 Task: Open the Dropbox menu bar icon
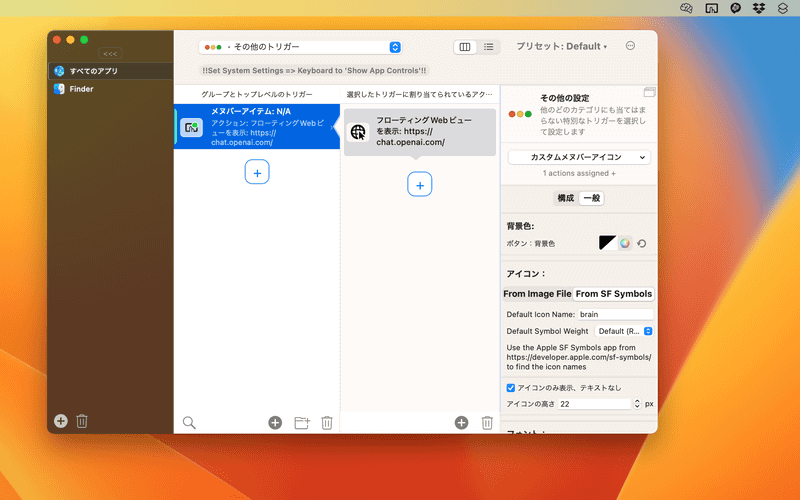pyautogui.click(x=759, y=8)
